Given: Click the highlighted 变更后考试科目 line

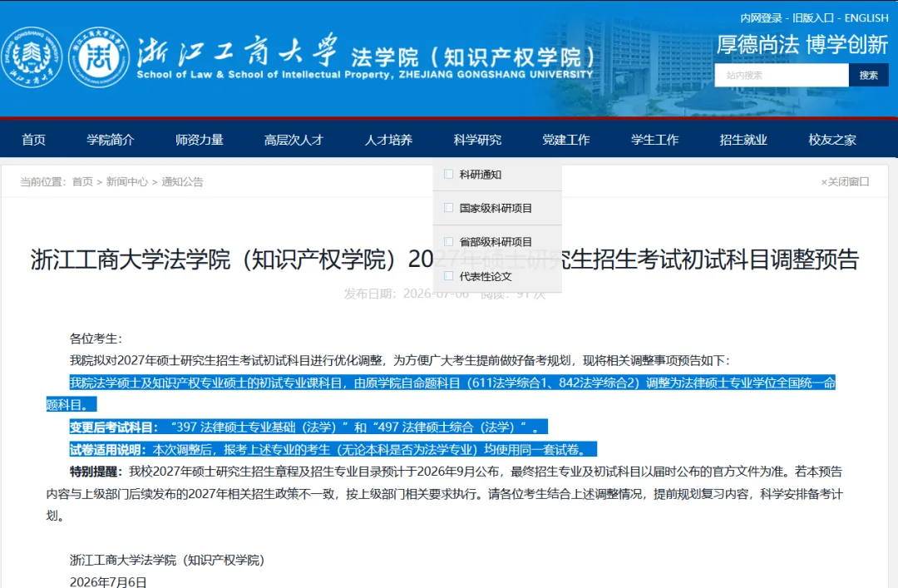Looking at the screenshot, I should (x=308, y=427).
